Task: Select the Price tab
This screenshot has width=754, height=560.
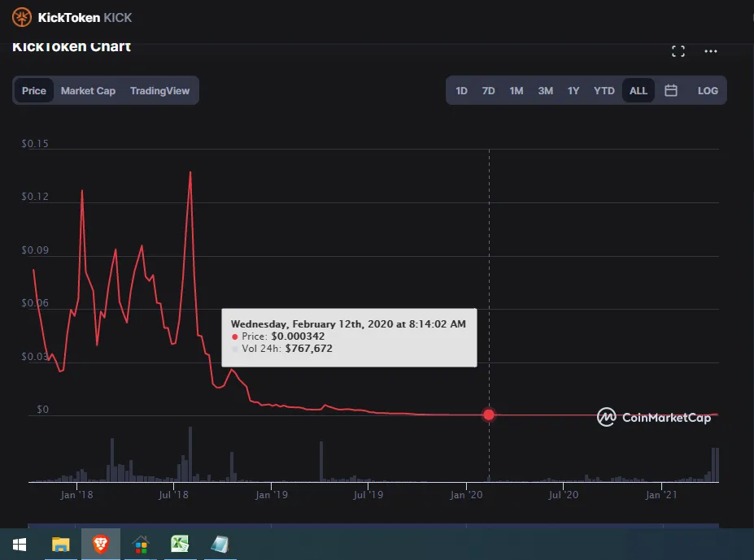Action: point(34,90)
